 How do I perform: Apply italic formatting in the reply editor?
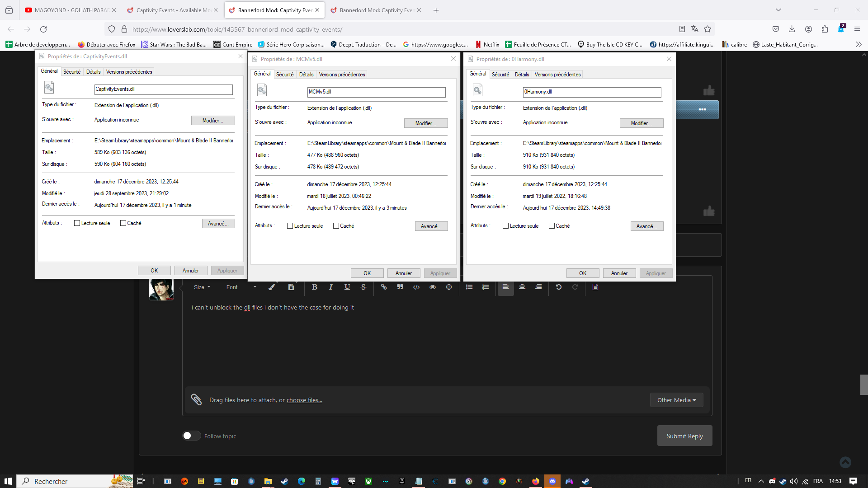tap(331, 287)
